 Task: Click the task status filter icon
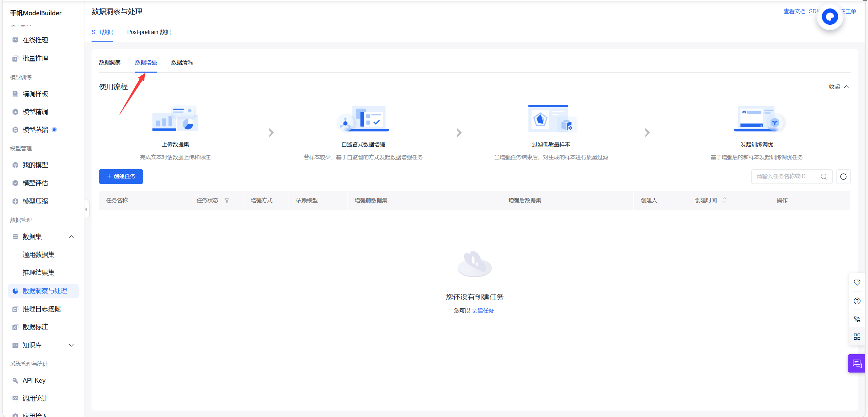[227, 201]
